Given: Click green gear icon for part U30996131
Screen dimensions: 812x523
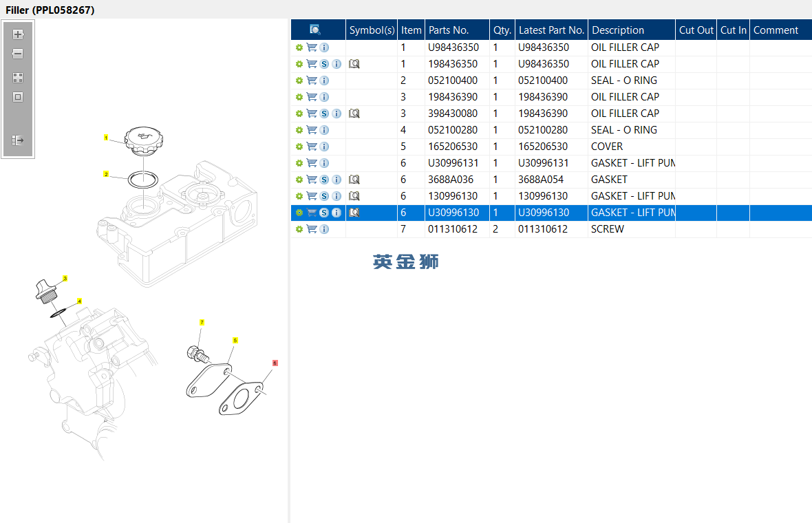Looking at the screenshot, I should click(x=299, y=163).
